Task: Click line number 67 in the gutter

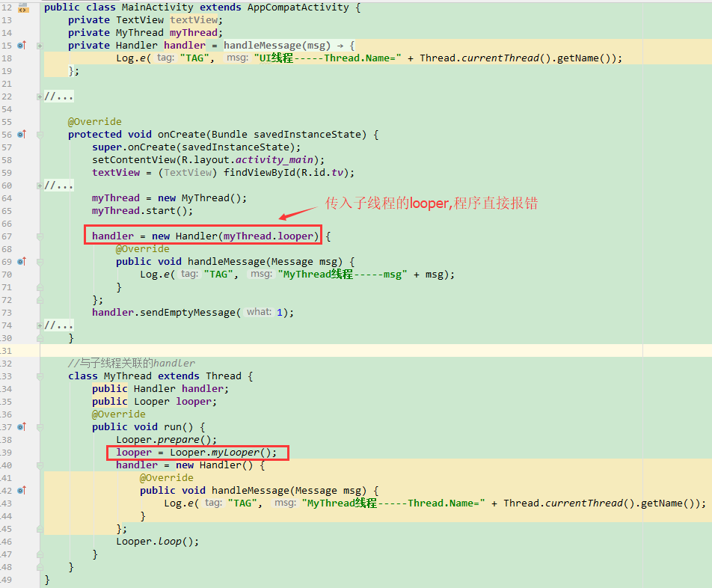Action: [7, 236]
